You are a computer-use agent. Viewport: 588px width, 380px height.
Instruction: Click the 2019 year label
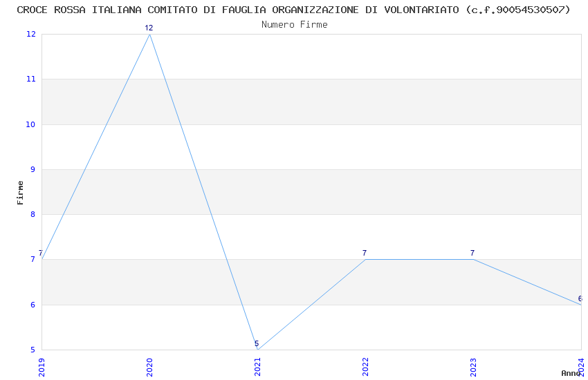pos(42,368)
